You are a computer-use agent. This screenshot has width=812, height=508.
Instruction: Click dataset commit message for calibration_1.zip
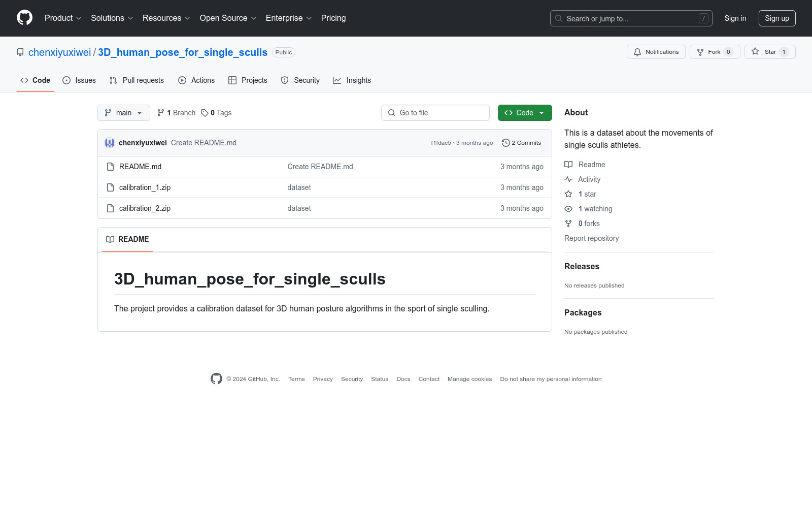(x=299, y=187)
